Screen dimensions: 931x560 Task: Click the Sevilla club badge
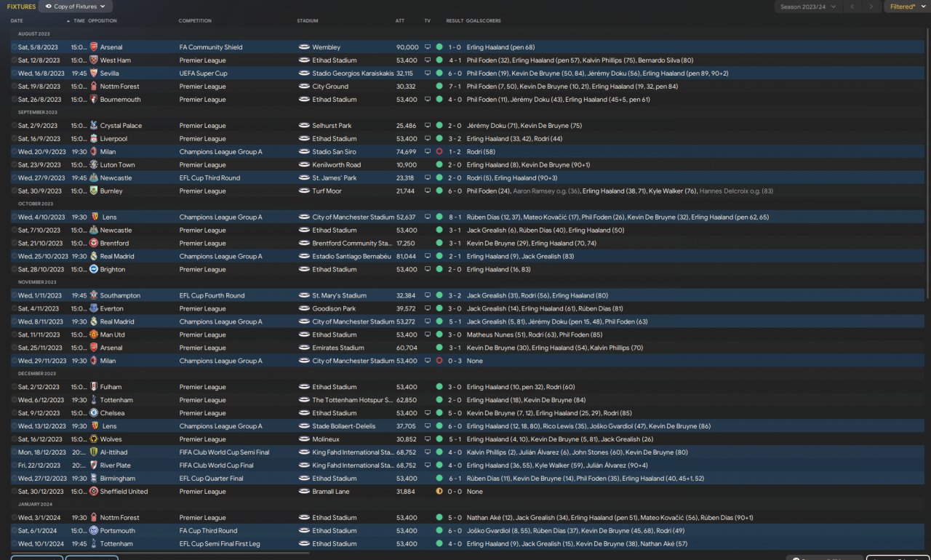[x=94, y=73]
